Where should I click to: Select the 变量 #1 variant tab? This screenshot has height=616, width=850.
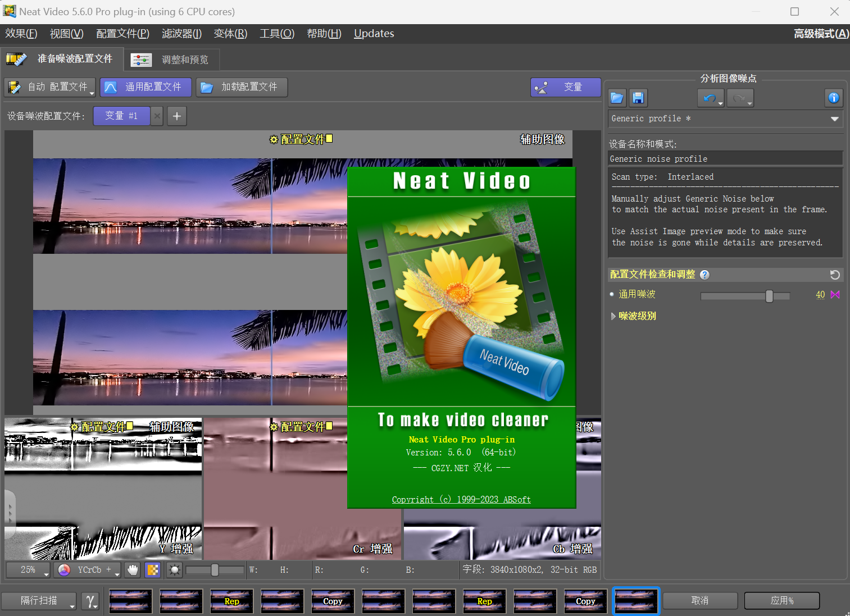[x=122, y=116]
